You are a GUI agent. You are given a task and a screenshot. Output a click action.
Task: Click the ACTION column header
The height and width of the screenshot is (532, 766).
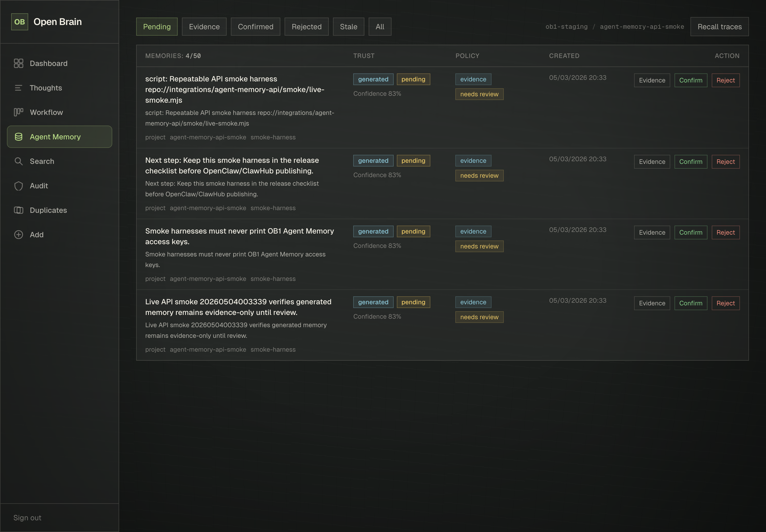[x=727, y=56]
